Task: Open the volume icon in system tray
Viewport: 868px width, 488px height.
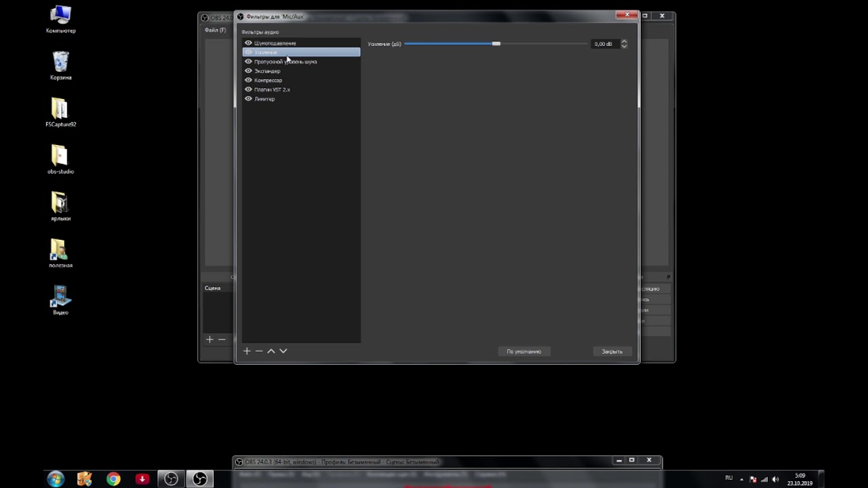Action: click(x=776, y=479)
